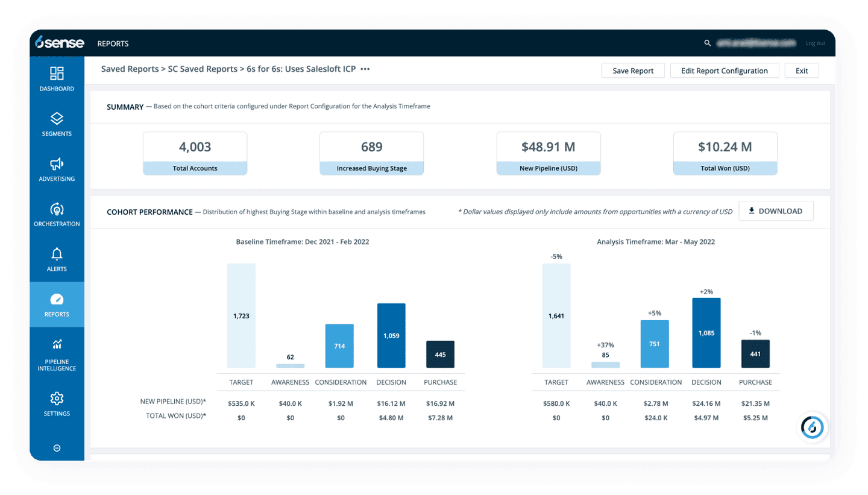Open the 6sense chat widget
Screen dimensions: 868x495
pyautogui.click(x=812, y=427)
